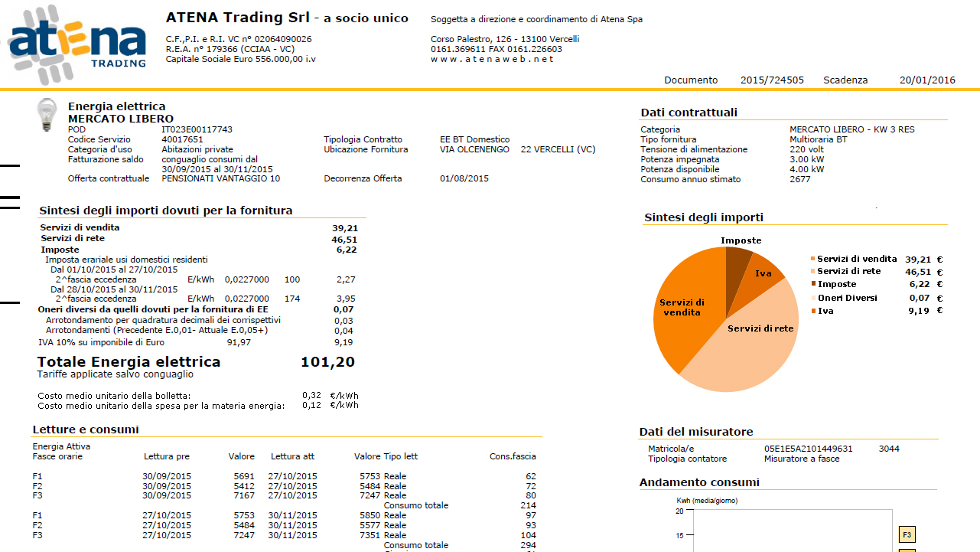Click the Andamento consumi heading
The image size is (980, 552).
[700, 482]
